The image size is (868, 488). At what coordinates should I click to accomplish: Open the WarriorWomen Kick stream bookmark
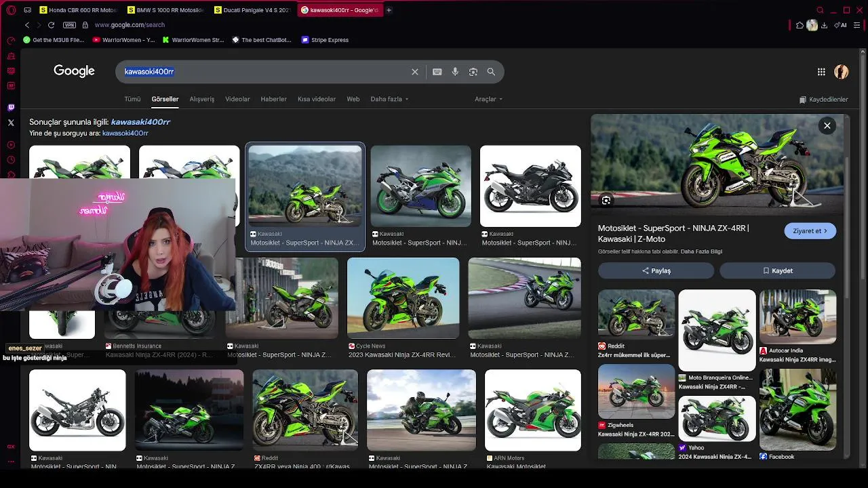(x=193, y=40)
